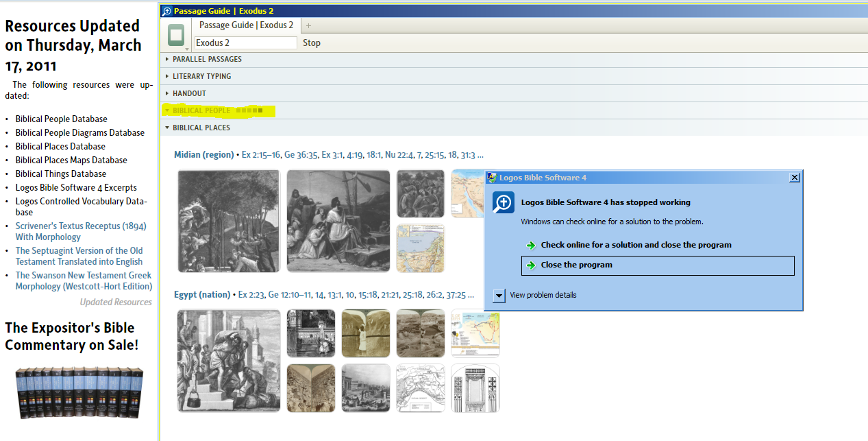Viewport: 868px width, 441px height.
Task: Choose Check online for a solution option
Action: [636, 245]
